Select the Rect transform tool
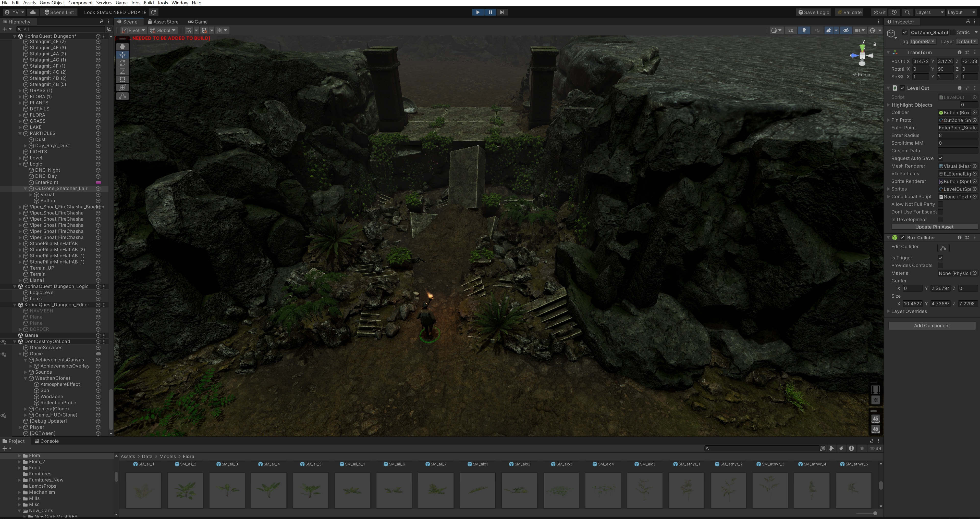The width and height of the screenshot is (980, 519). coord(122,80)
